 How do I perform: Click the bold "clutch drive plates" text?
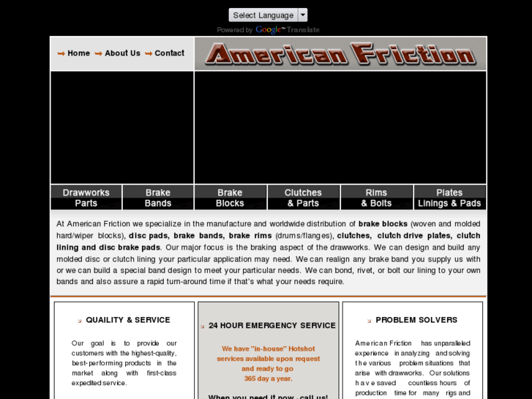pyautogui.click(x=414, y=236)
